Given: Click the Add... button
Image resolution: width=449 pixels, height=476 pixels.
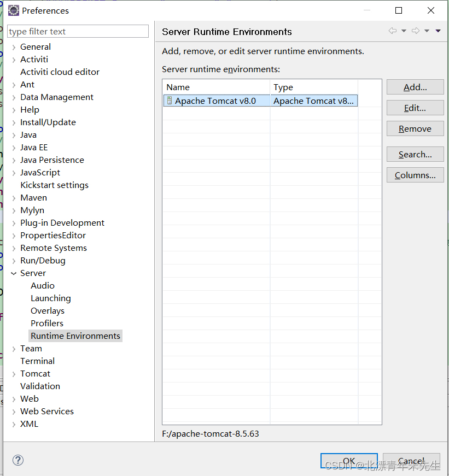Looking at the screenshot, I should 415,87.
